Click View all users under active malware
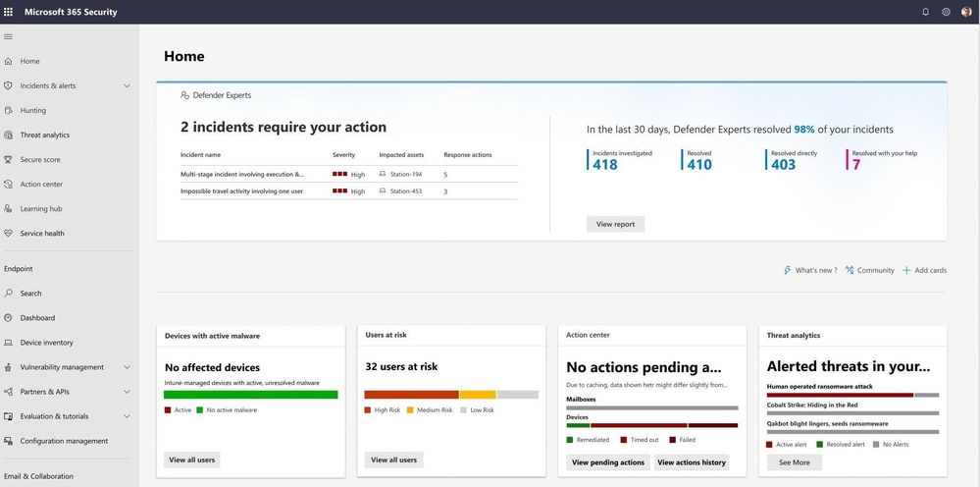The height and width of the screenshot is (487, 980). [x=192, y=460]
